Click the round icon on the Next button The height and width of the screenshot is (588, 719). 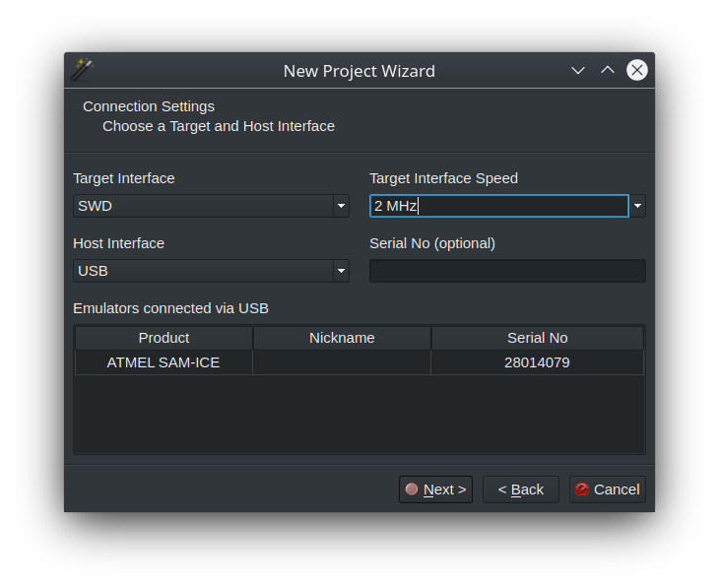(x=412, y=490)
